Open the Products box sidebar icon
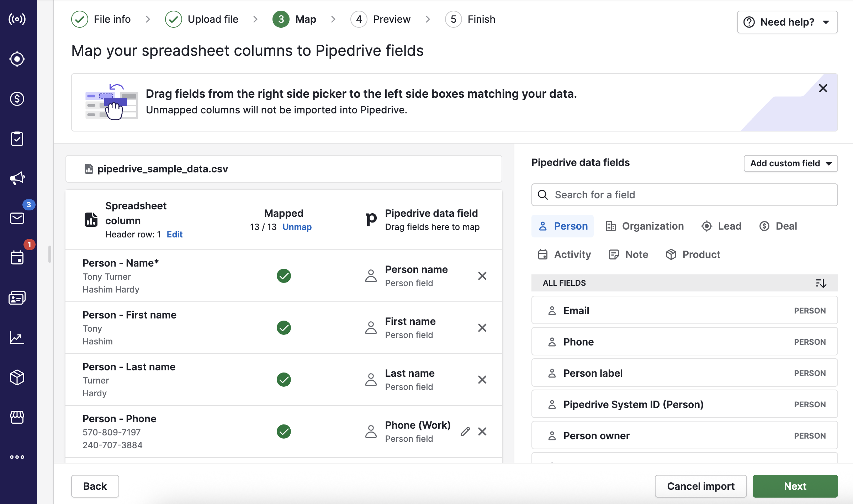This screenshot has height=504, width=853. click(x=17, y=377)
